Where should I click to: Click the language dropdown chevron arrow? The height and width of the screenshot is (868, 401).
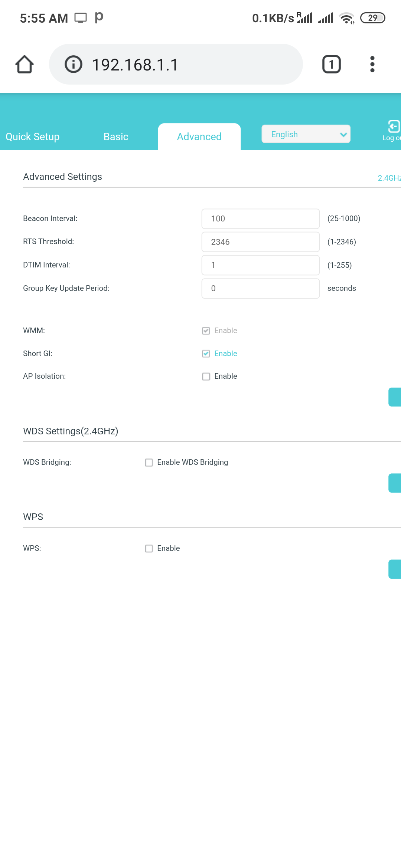pos(343,135)
